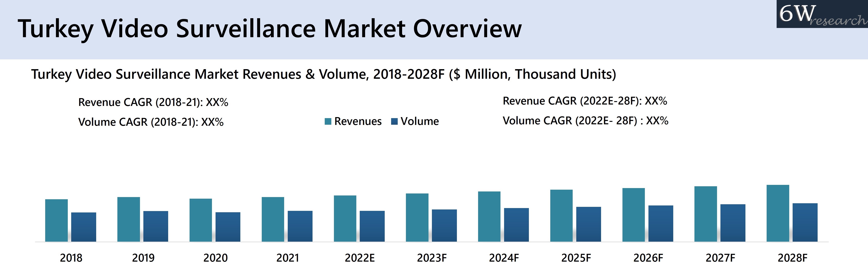The width and height of the screenshot is (868, 276).
Task: Select the 'Revenues' legend label
Action: click(x=358, y=121)
